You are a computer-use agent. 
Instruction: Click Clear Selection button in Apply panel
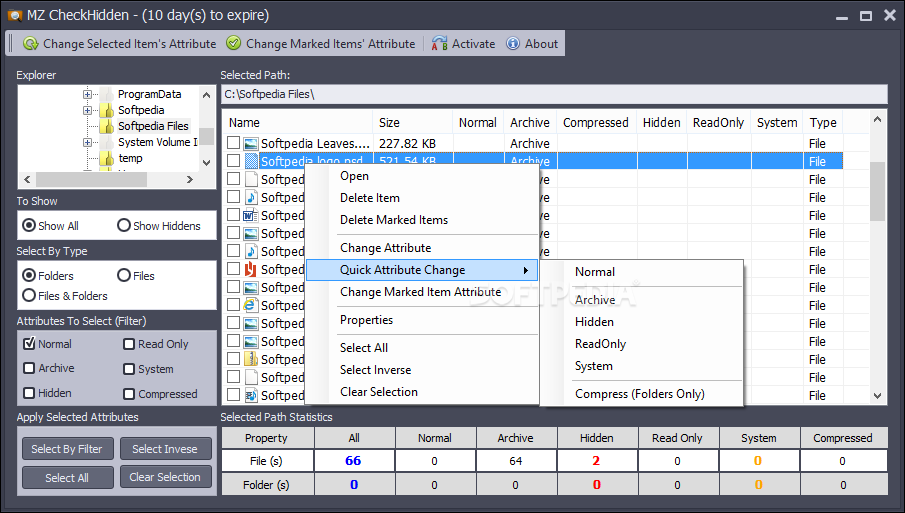click(x=165, y=477)
